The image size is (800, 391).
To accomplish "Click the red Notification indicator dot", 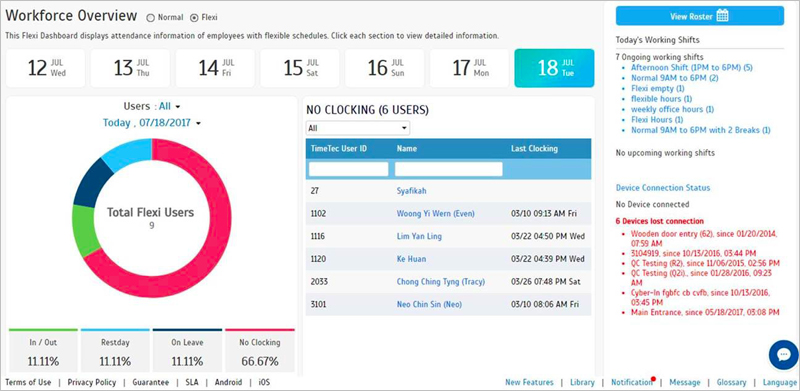I will point(654,379).
